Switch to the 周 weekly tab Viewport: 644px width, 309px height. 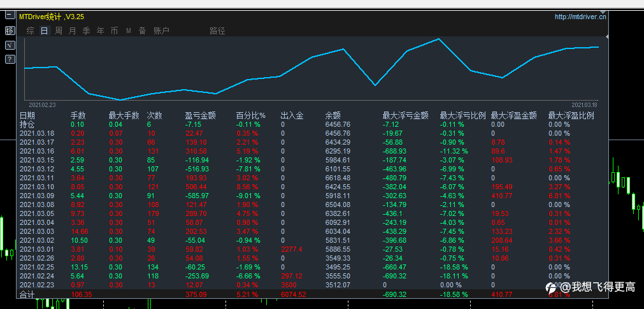59,31
